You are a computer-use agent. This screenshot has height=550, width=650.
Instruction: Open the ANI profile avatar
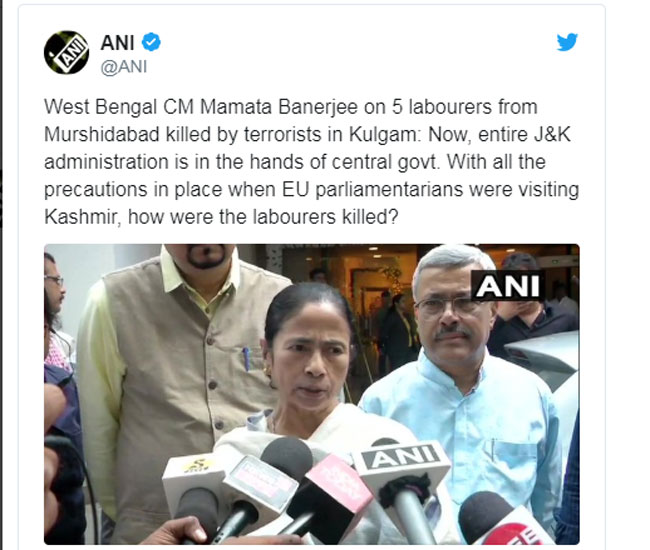[66, 53]
